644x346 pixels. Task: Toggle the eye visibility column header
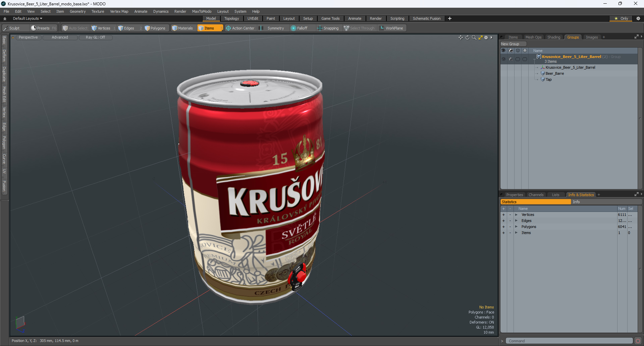coord(503,51)
